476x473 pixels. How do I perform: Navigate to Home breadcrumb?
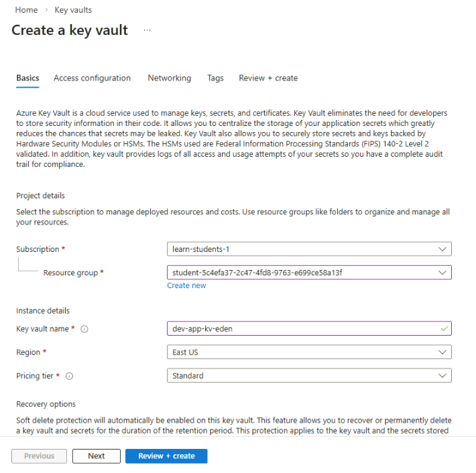pyautogui.click(x=25, y=10)
